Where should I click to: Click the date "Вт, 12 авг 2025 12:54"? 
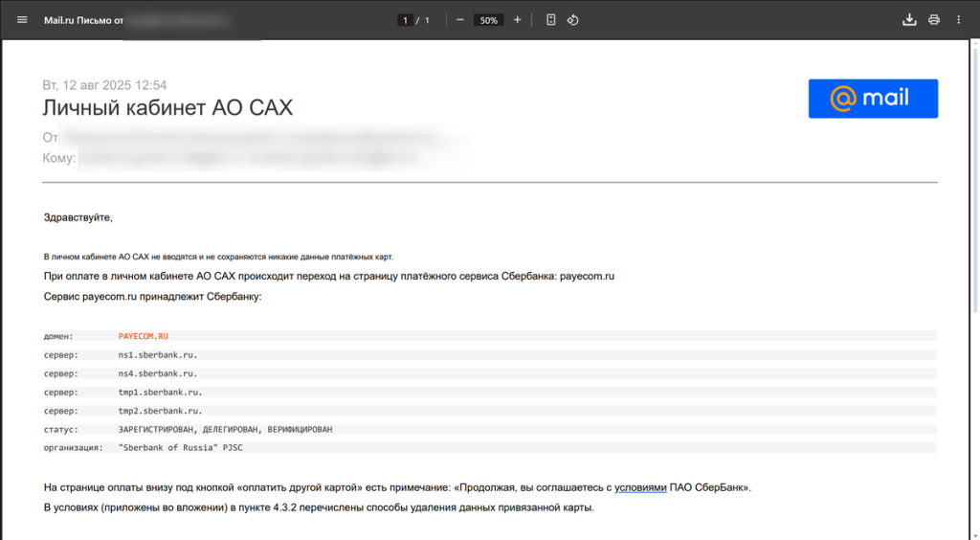[x=104, y=85]
